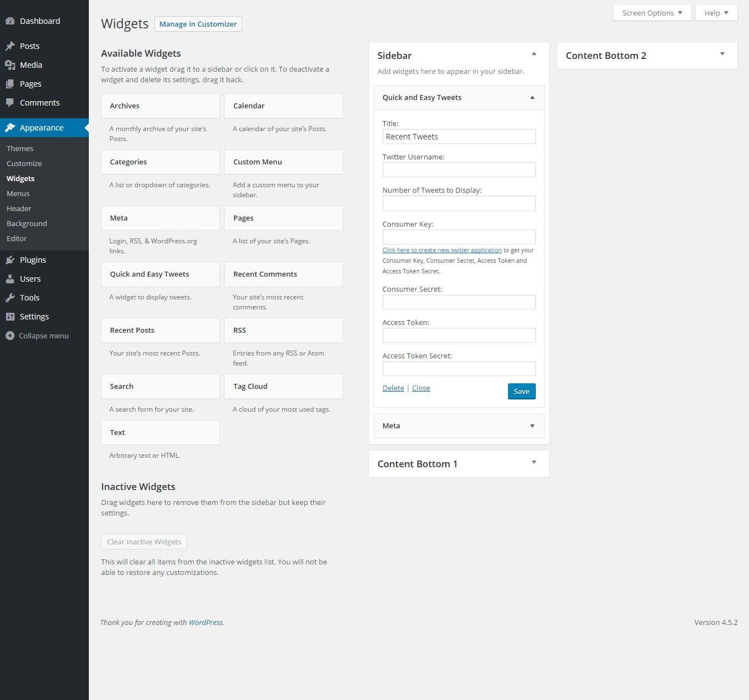Click the Twitter Username input field
Image resolution: width=749 pixels, height=700 pixels.
pyautogui.click(x=459, y=169)
